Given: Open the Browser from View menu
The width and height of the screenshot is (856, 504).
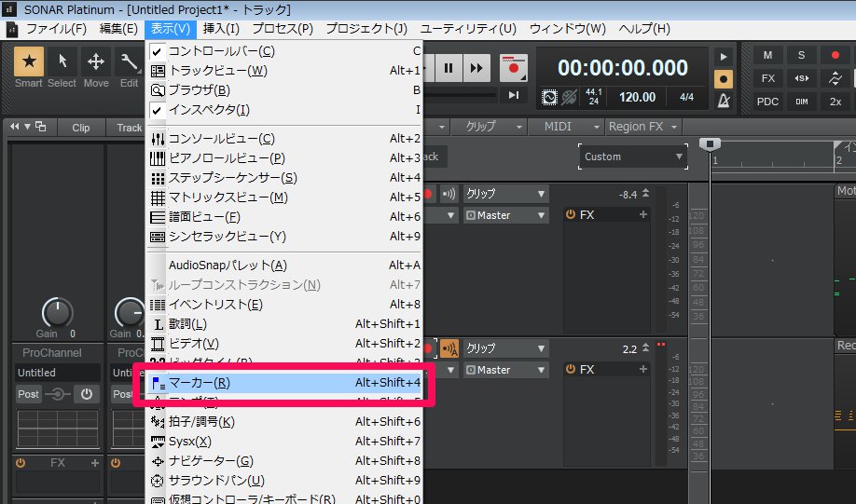Looking at the screenshot, I should tap(285, 90).
